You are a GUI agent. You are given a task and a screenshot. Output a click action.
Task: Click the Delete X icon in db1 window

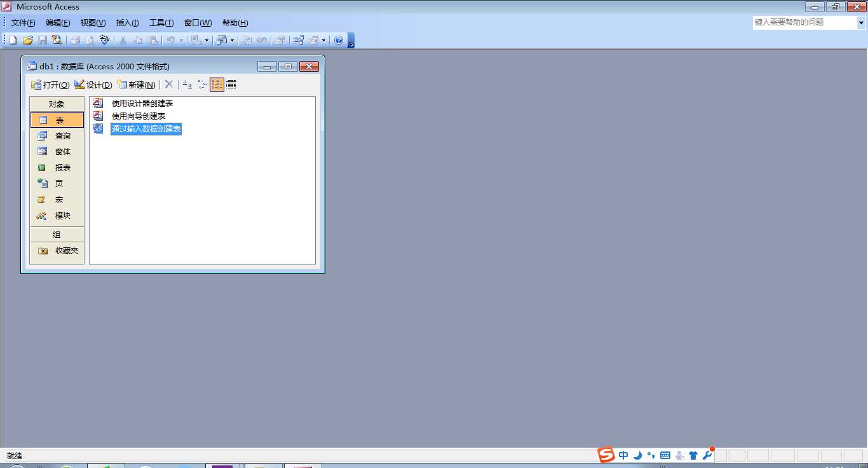click(x=169, y=84)
